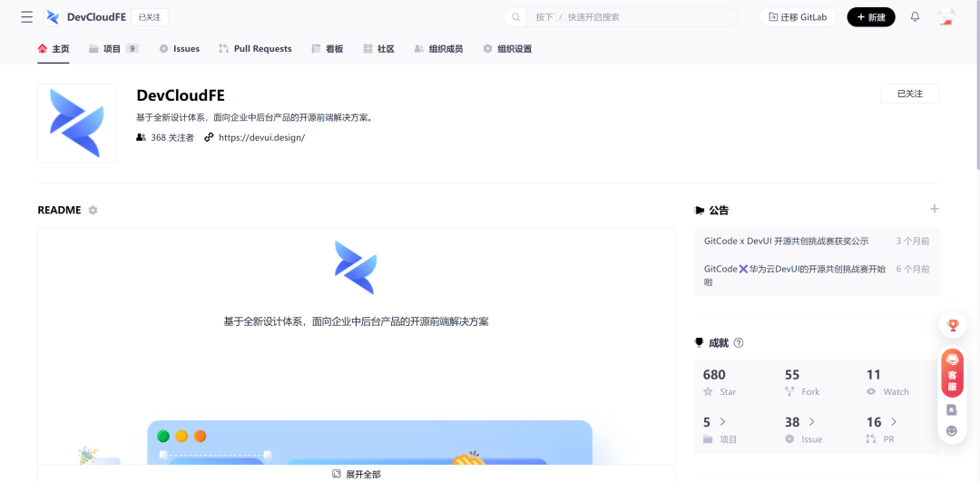
Task: Click the 55 Fork count
Action: 792,375
